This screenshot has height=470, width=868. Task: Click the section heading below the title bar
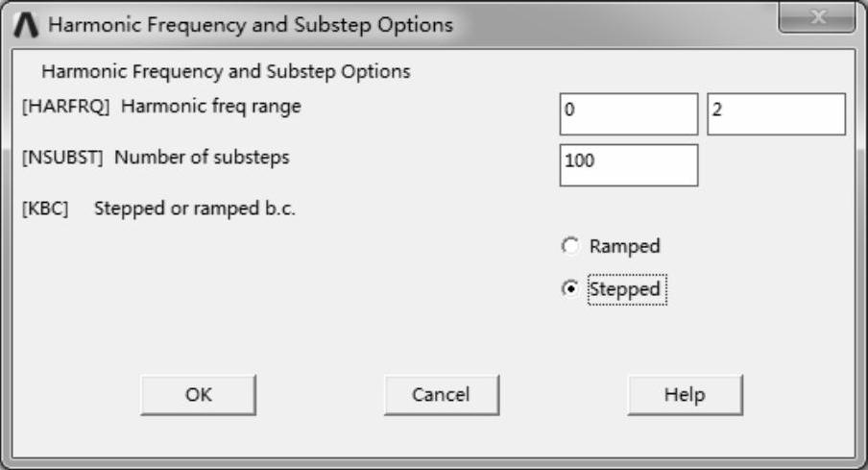[226, 71]
